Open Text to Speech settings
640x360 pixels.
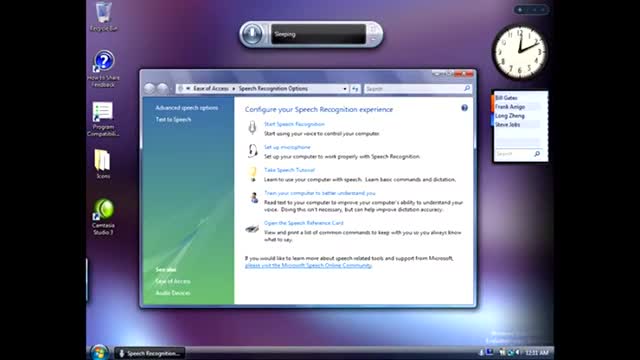tap(173, 120)
